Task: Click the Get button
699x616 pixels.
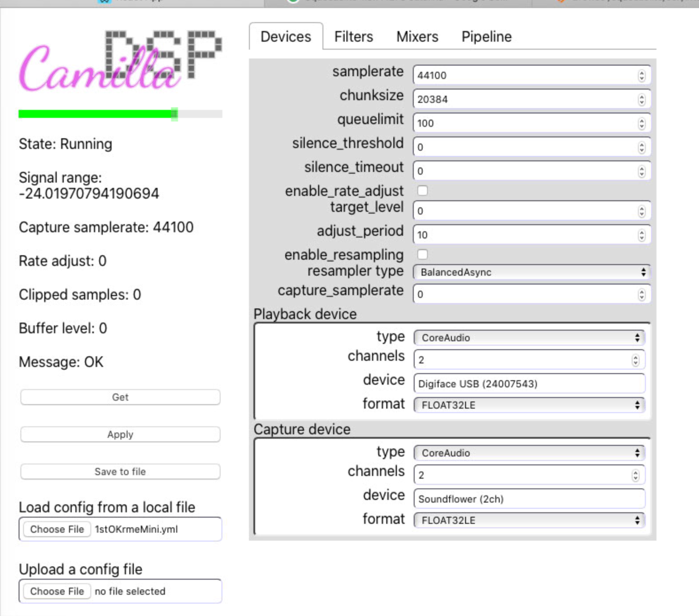Action: click(x=120, y=397)
